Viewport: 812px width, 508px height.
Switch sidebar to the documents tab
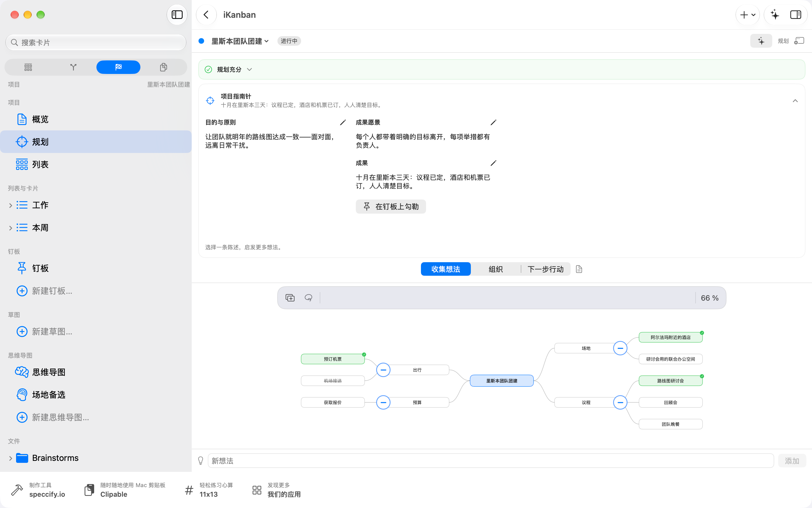164,67
